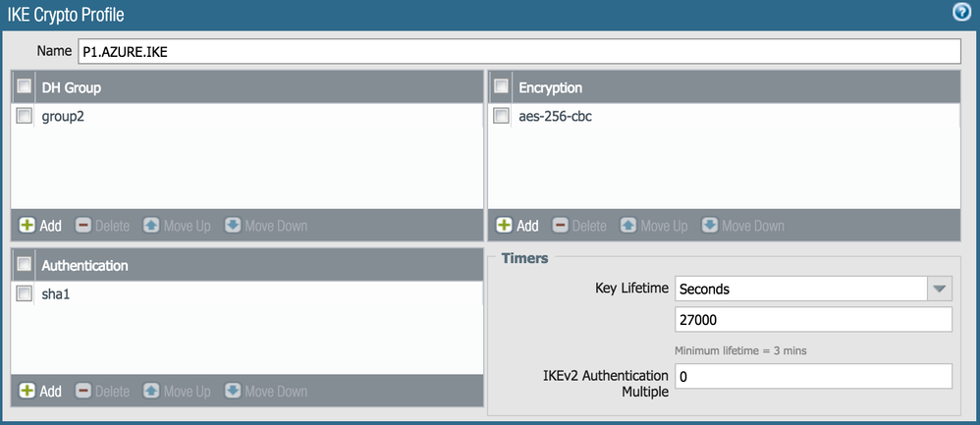Click the IKEv2 Authentication Multiple field
The image size is (980, 425).
(813, 377)
